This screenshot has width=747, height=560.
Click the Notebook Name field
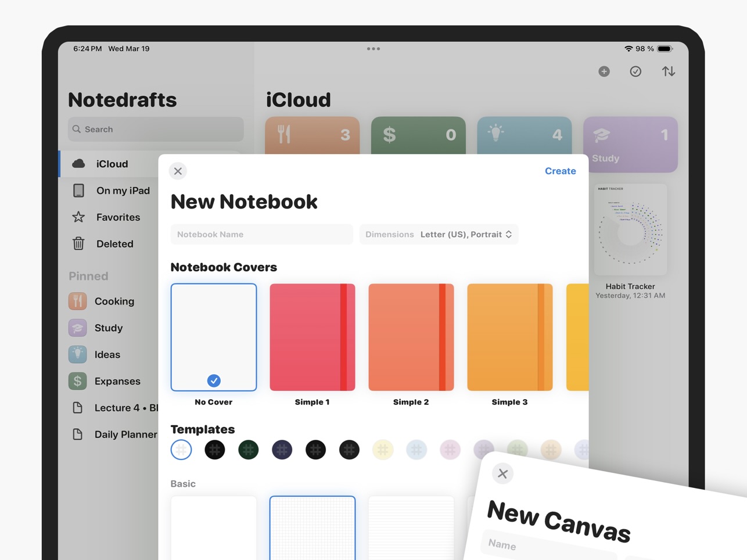pyautogui.click(x=261, y=235)
